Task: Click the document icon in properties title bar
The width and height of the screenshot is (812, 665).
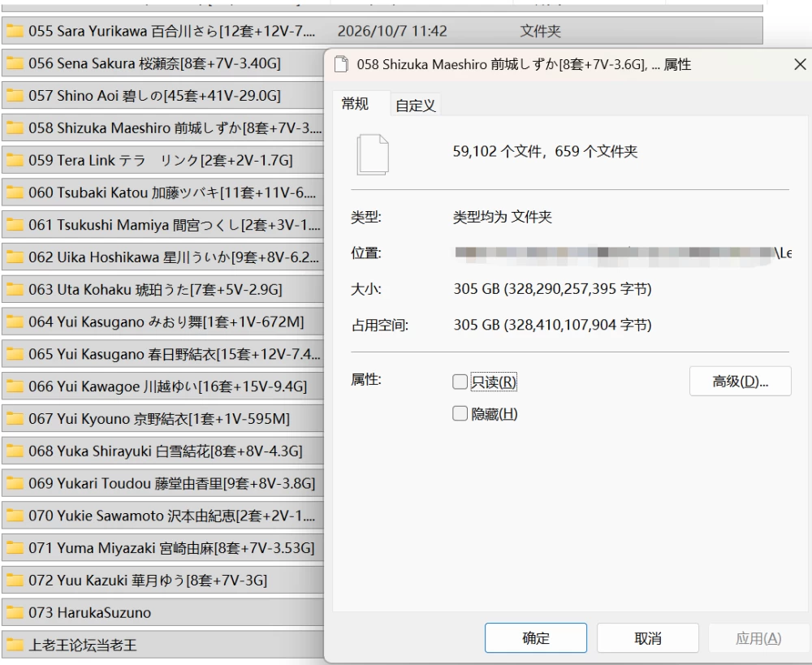Action: tap(341, 64)
